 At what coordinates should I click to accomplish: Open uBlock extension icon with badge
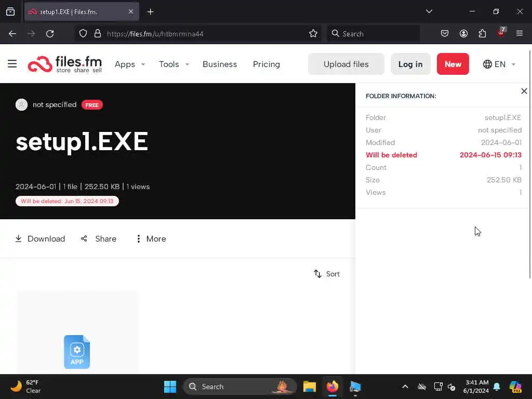click(x=501, y=33)
